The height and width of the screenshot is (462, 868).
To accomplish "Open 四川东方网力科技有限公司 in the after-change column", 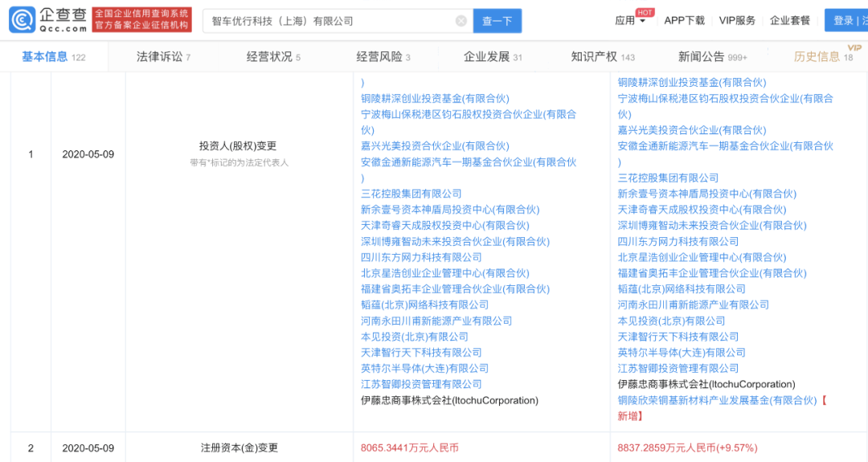I will tap(678, 242).
